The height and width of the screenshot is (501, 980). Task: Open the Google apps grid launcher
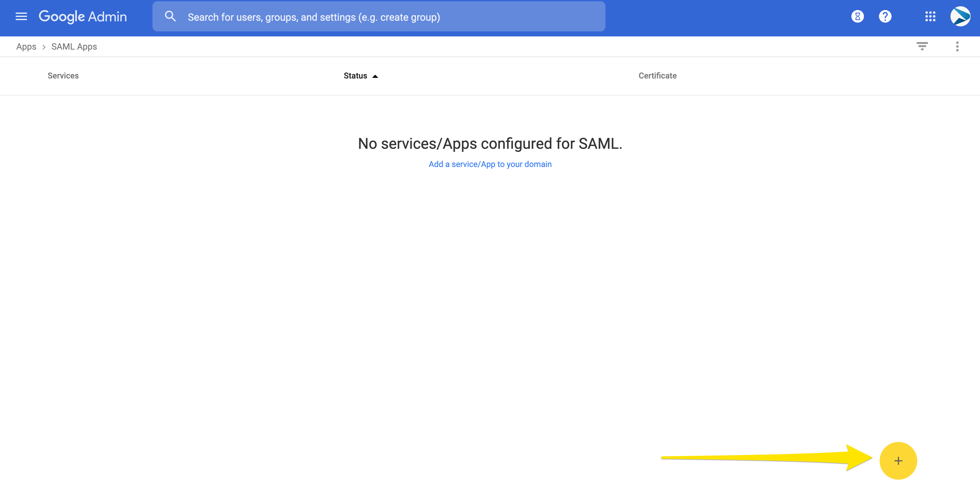[x=930, y=16]
